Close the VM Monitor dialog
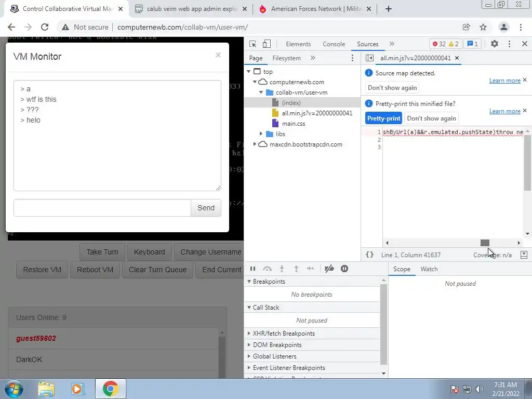Image resolution: width=532 pixels, height=399 pixels. 218,55
